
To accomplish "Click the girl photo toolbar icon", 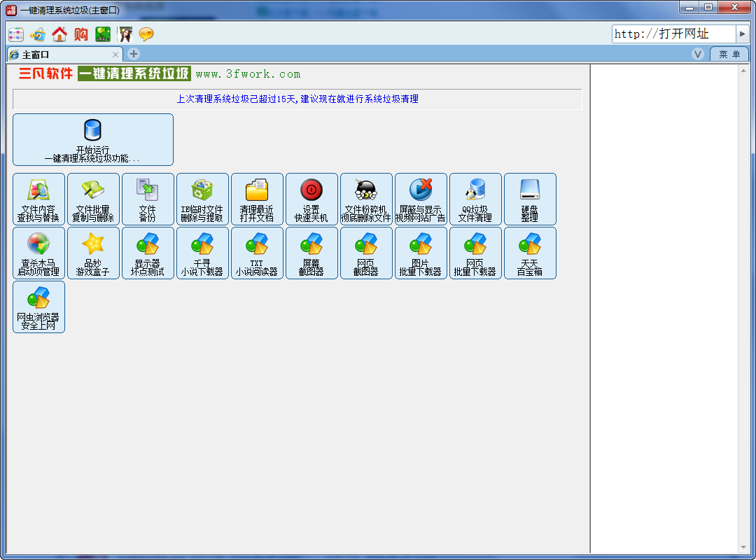I will 125,34.
